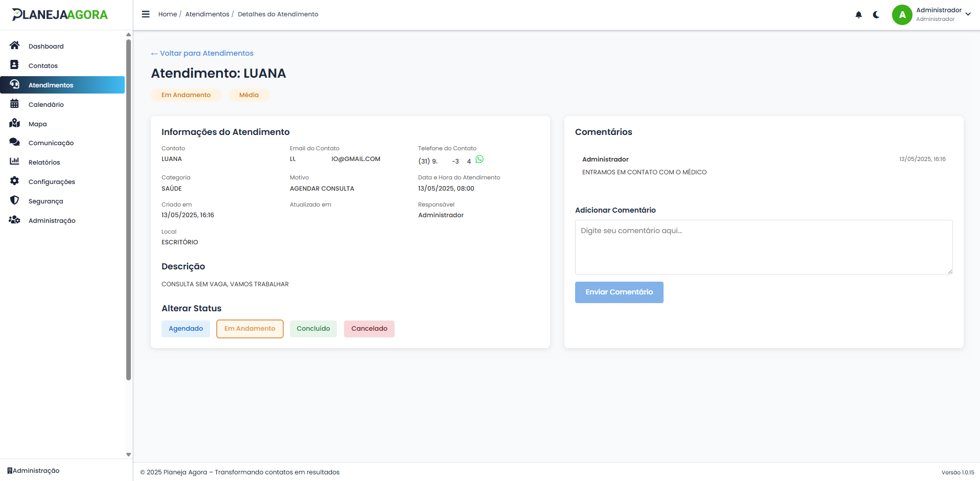The image size is (980, 481).
Task: Change status to Cancelado
Action: [369, 329]
